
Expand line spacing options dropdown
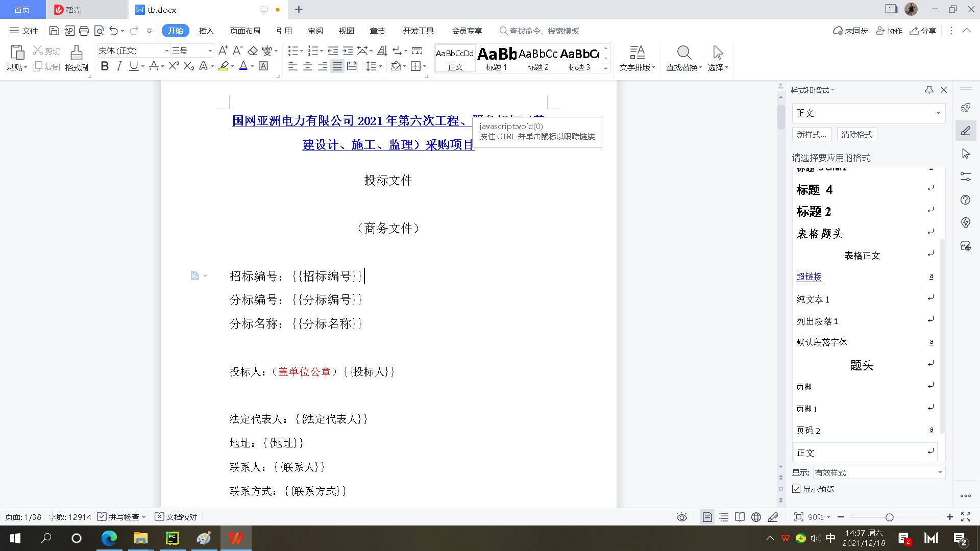tap(381, 66)
